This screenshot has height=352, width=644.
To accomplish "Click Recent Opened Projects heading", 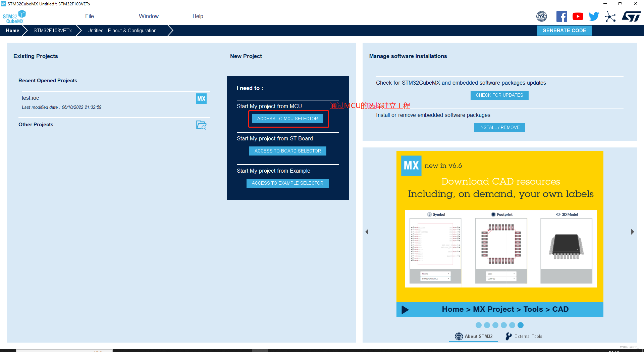I will click(48, 81).
